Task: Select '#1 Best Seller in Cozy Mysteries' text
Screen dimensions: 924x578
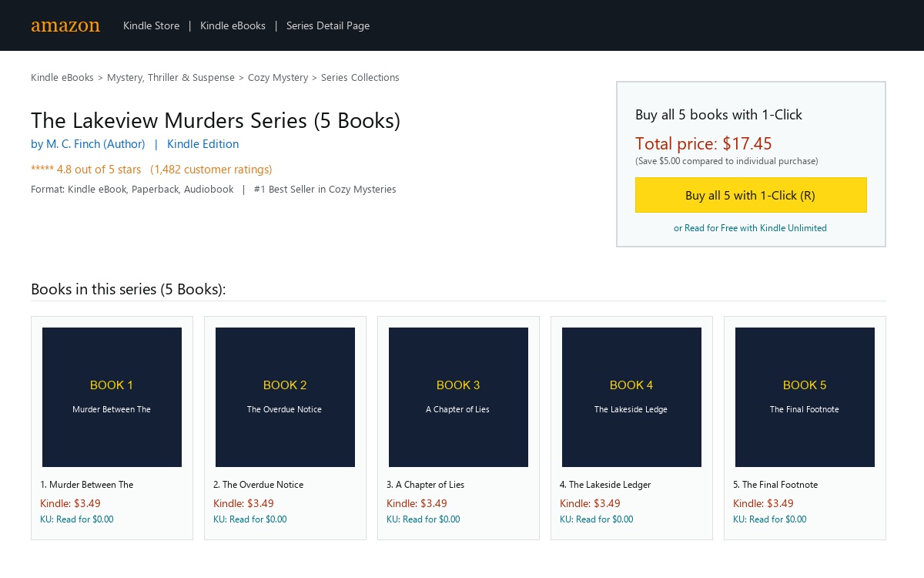Action: click(325, 190)
